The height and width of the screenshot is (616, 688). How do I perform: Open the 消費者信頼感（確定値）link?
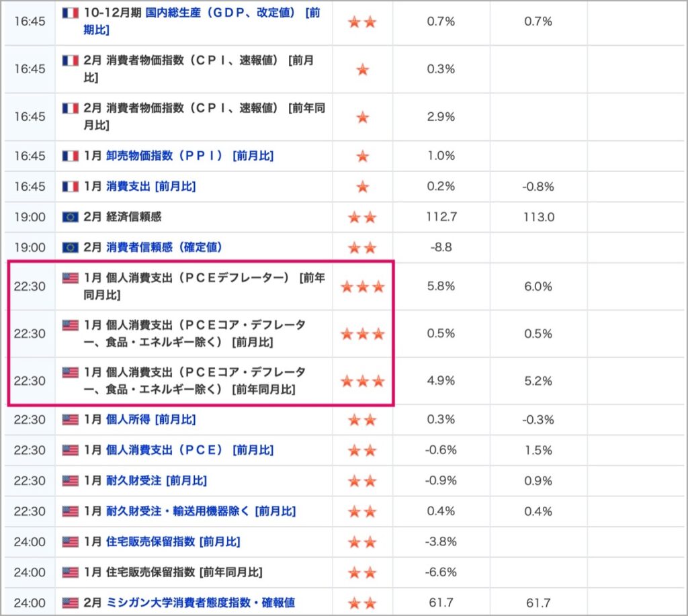pyautogui.click(x=164, y=247)
